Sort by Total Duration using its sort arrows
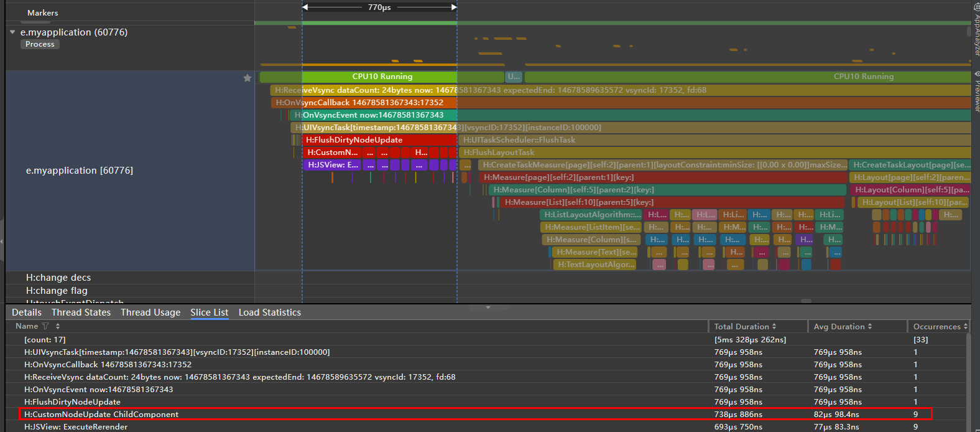 (x=774, y=326)
